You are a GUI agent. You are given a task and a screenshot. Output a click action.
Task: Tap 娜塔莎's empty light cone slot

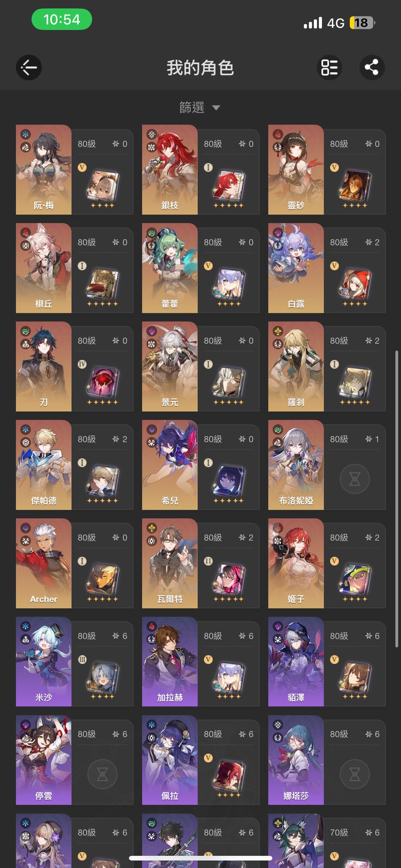[x=355, y=773]
